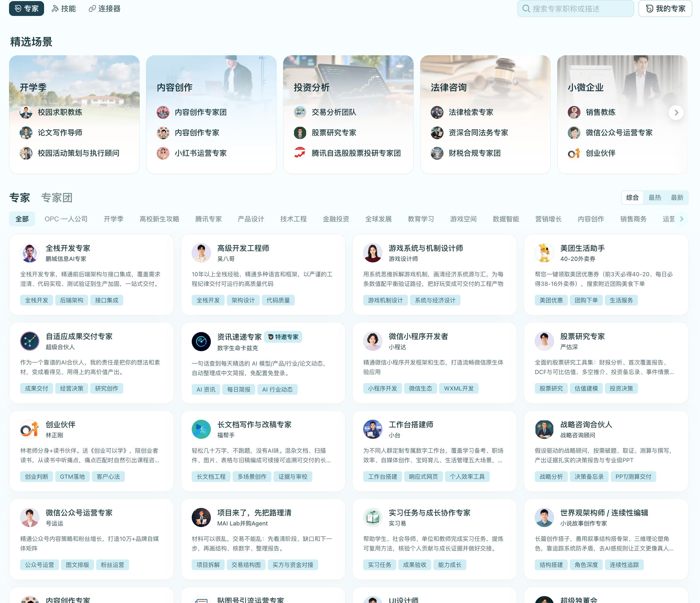Click the 小红书运营专家 avatar icon
Image resolution: width=700 pixels, height=603 pixels.
pos(163,153)
